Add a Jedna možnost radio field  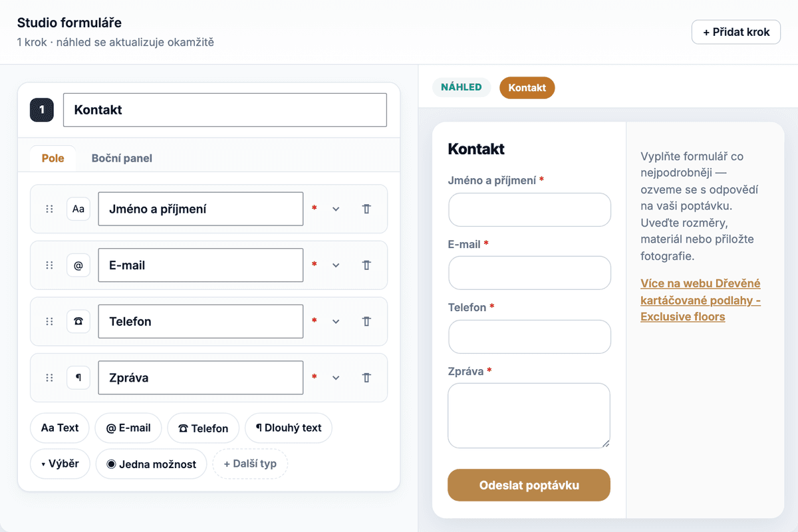click(x=151, y=464)
